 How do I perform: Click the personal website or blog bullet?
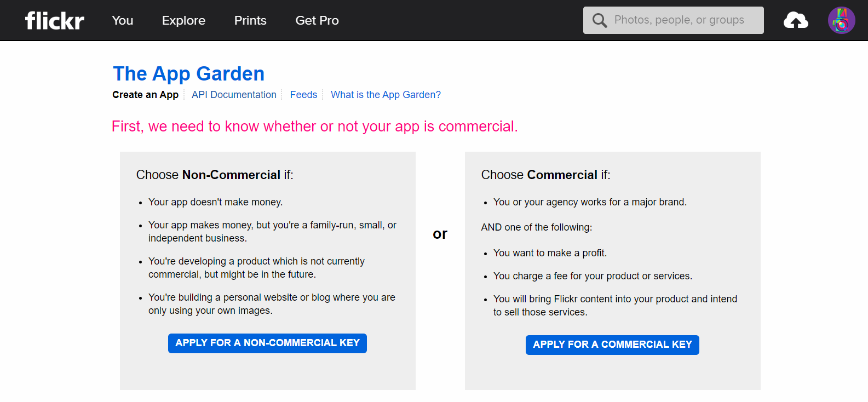[x=272, y=304]
